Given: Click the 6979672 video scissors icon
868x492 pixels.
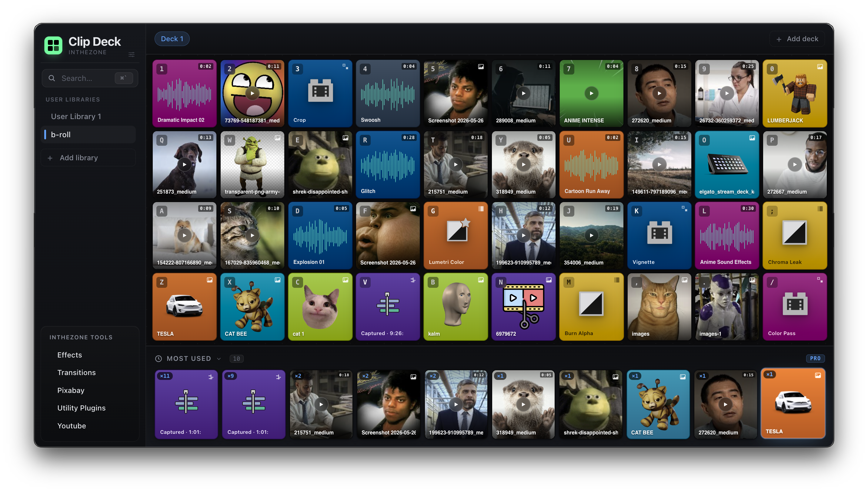Looking at the screenshot, I should pyautogui.click(x=524, y=306).
